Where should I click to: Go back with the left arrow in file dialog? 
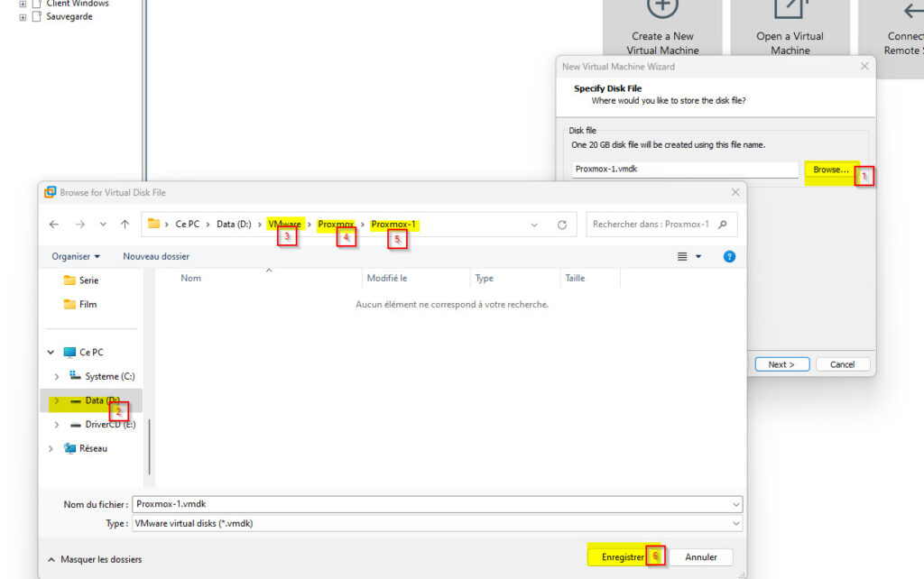pyautogui.click(x=54, y=225)
